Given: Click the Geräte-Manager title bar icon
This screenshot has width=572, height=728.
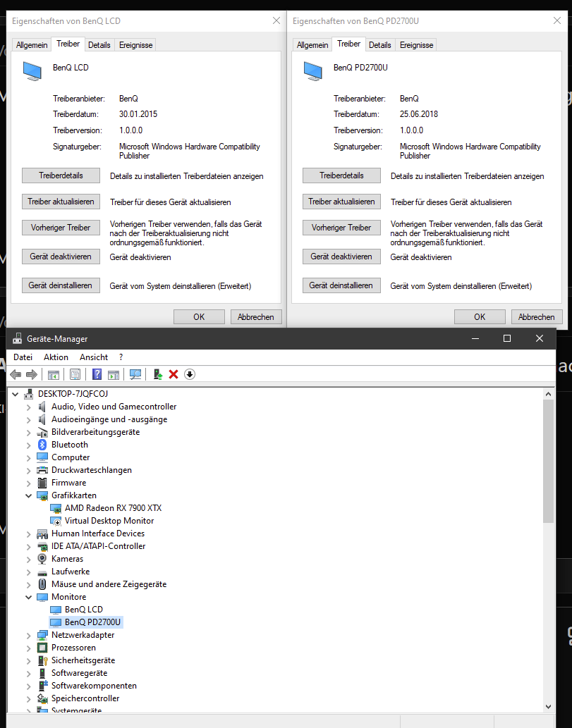Looking at the screenshot, I should pos(17,338).
